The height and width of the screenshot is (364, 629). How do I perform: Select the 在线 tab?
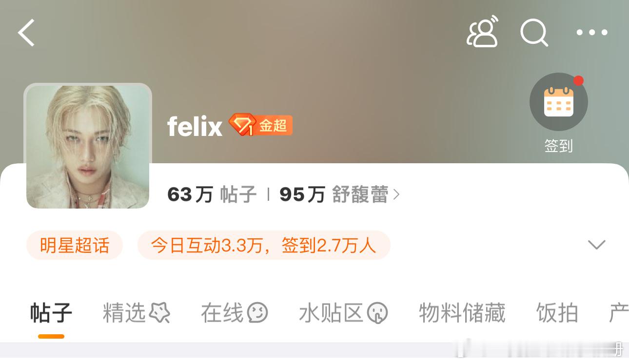click(222, 313)
